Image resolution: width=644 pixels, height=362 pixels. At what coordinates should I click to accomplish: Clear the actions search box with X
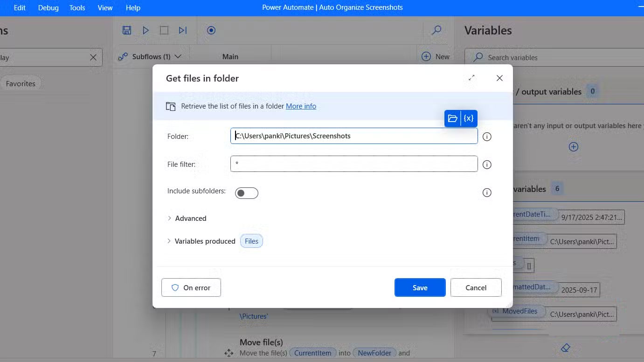(x=93, y=57)
